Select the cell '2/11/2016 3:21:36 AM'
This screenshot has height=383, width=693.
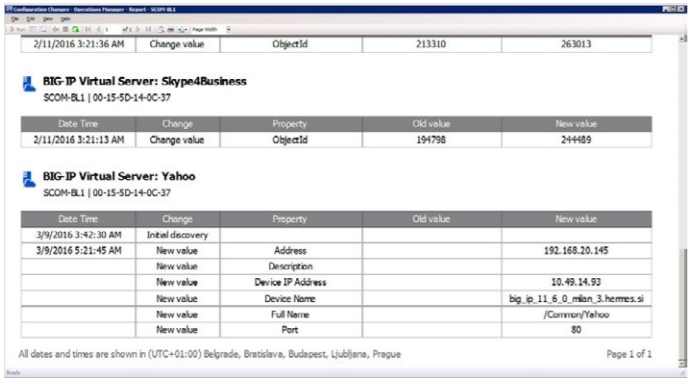click(79, 44)
